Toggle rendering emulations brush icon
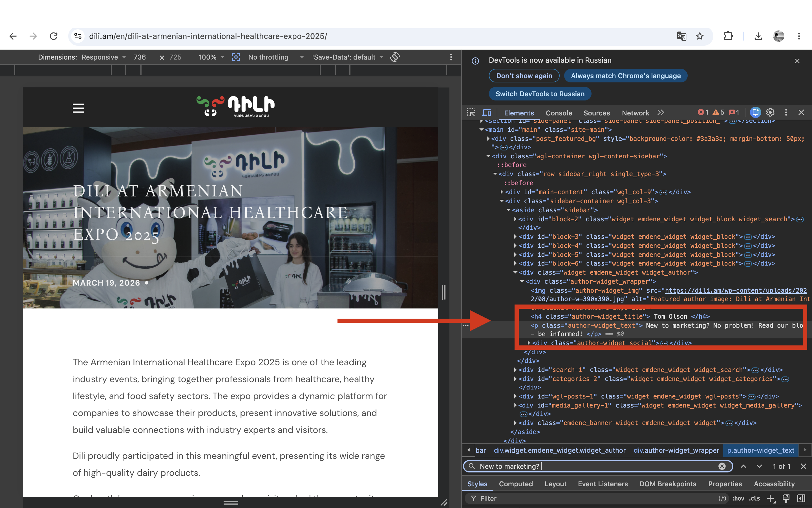Screen dimensions: 812x508 point(786,499)
